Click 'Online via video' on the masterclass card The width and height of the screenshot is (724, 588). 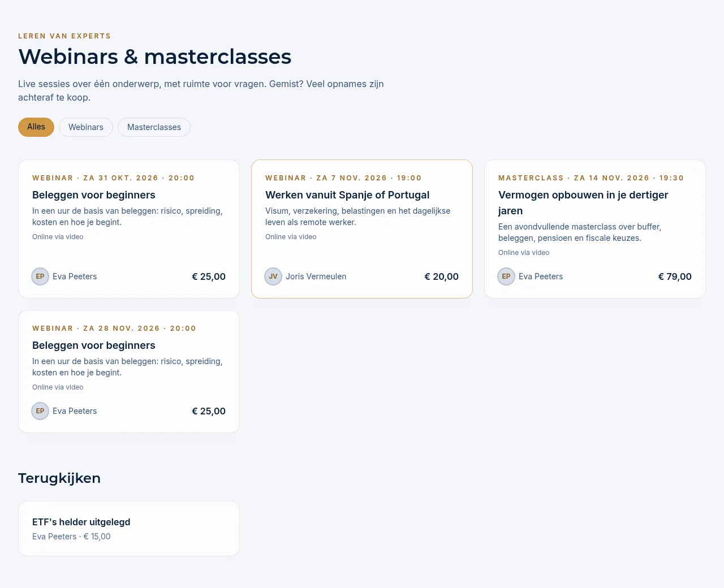click(x=524, y=253)
